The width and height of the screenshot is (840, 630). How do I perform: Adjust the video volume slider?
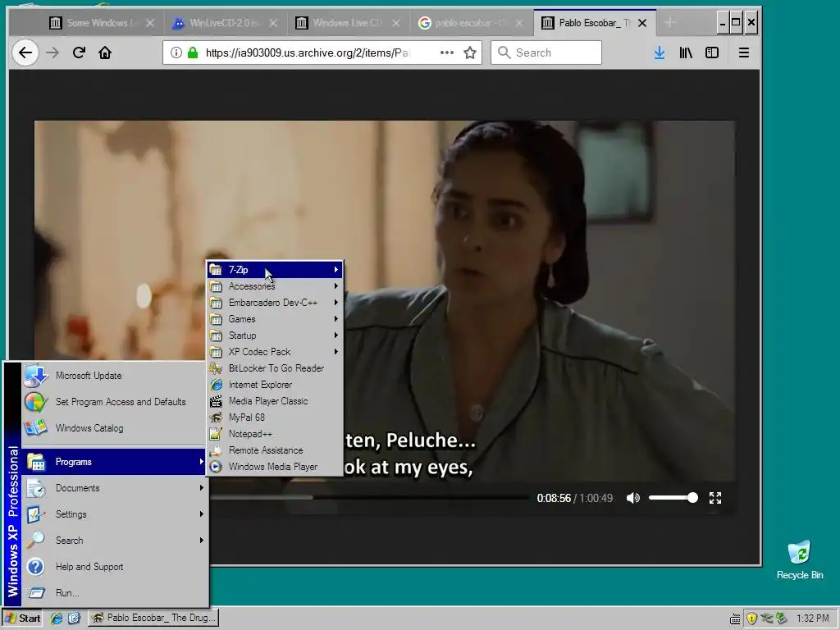click(x=673, y=498)
